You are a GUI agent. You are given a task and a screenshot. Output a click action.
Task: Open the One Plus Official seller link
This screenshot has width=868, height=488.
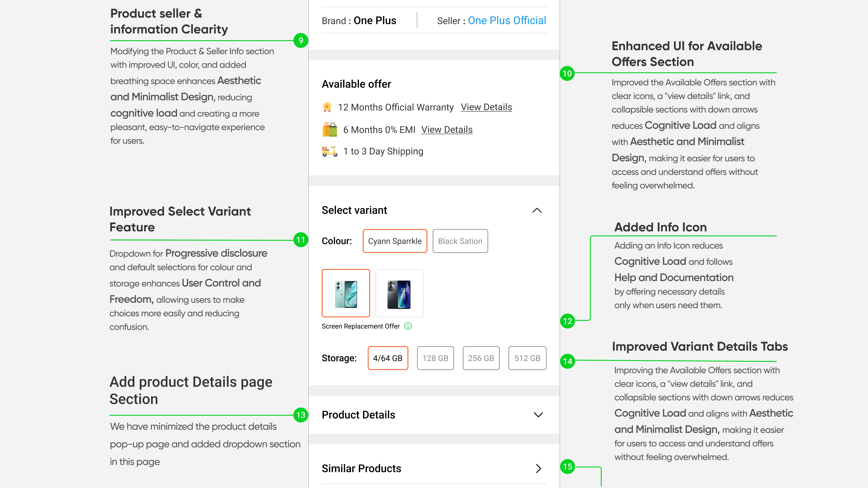click(x=507, y=21)
